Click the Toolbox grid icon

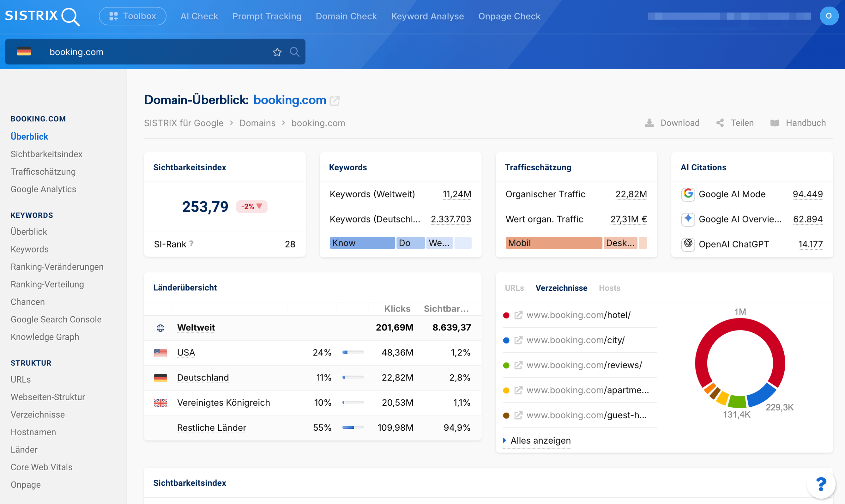pos(114,16)
